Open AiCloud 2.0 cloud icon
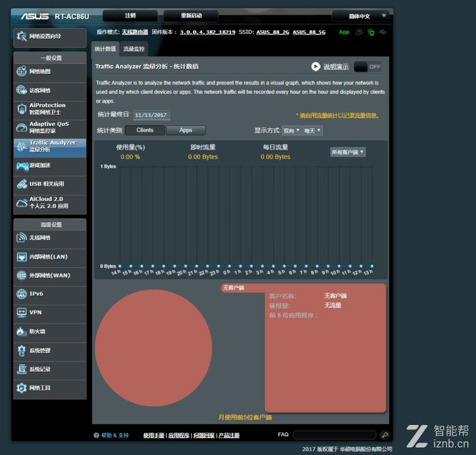Screen dimensions: 476x455 click(x=21, y=203)
